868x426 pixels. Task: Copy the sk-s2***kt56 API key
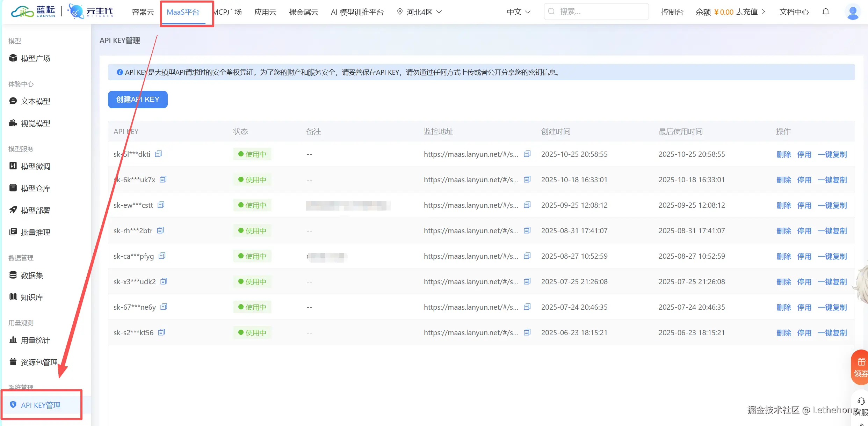pos(161,332)
